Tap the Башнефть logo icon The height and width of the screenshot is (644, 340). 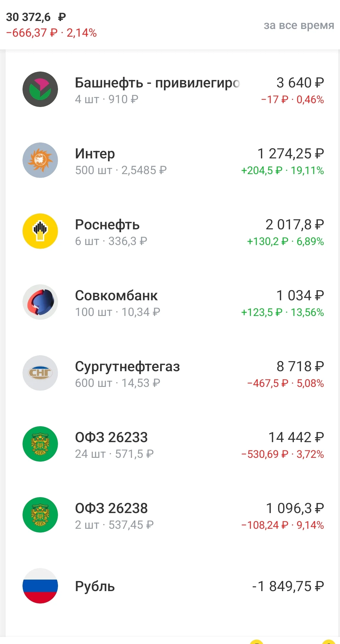pos(40,89)
